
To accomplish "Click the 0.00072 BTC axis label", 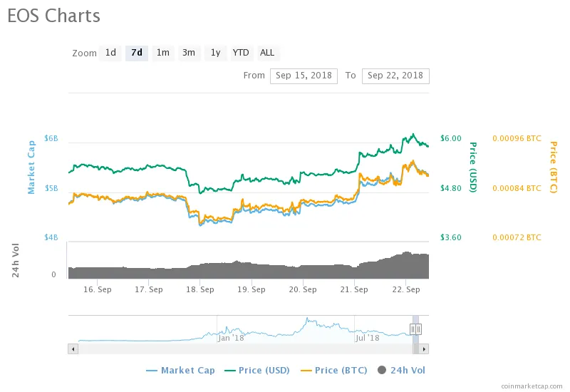I will click(x=517, y=237).
